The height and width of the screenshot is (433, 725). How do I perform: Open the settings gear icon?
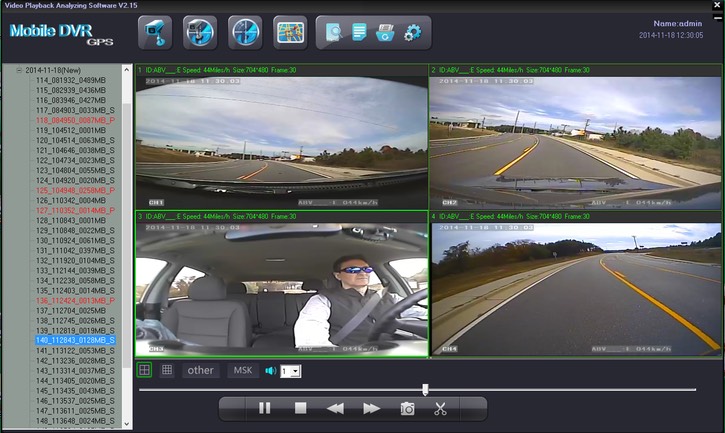pyautogui.click(x=412, y=33)
